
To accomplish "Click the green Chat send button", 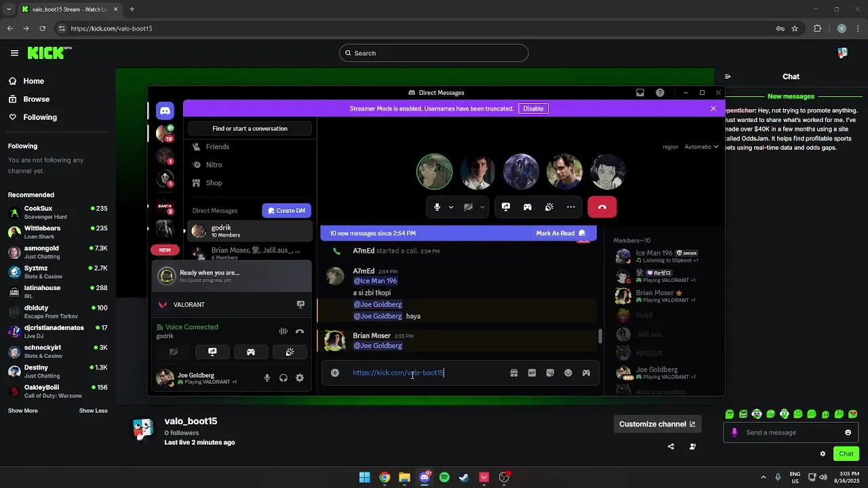I will 846,453.
